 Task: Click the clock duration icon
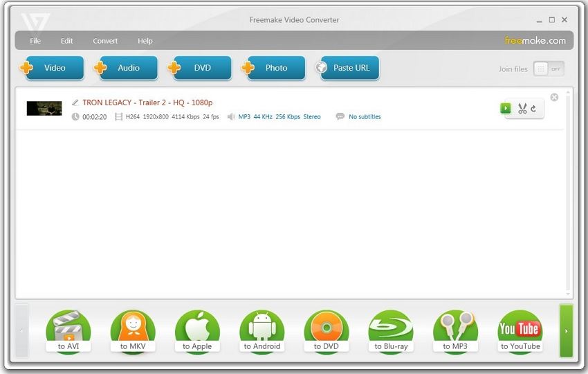click(x=75, y=117)
